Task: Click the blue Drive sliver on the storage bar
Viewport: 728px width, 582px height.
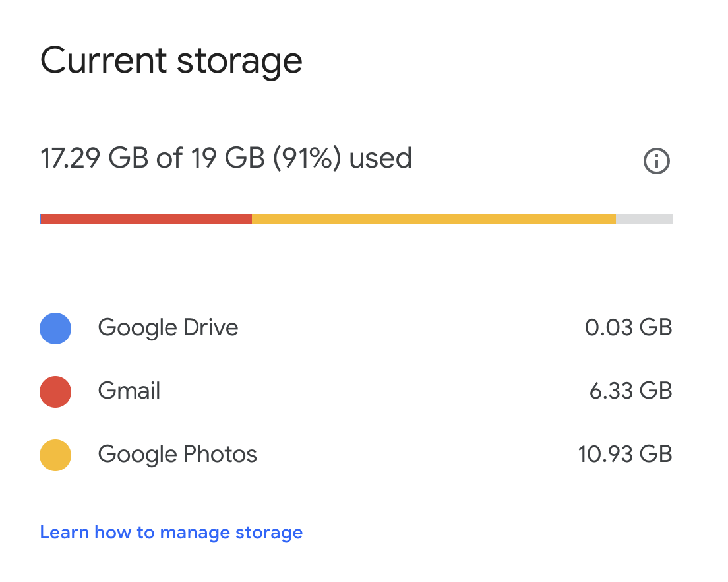Action: click(42, 218)
